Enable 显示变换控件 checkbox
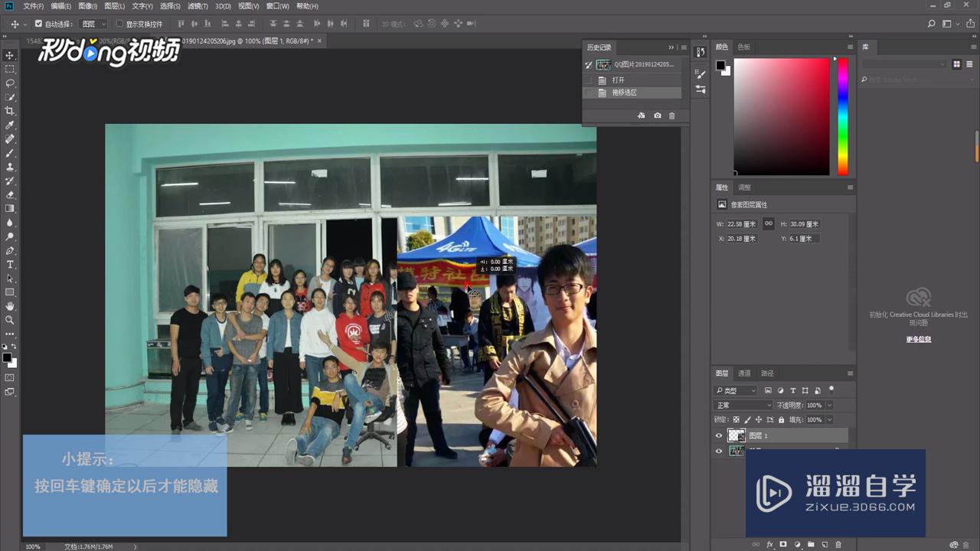 pos(119,24)
